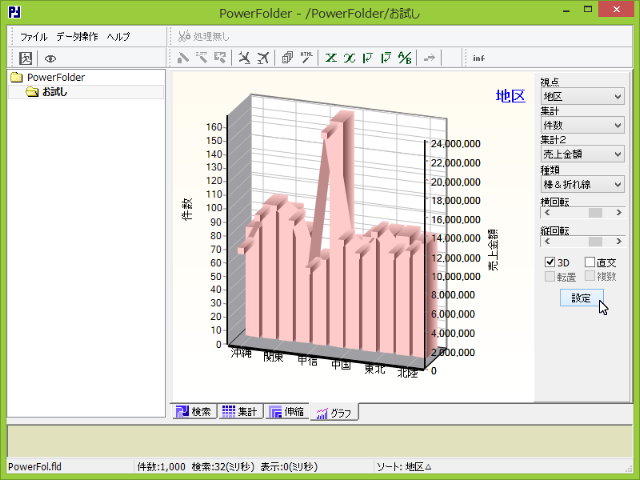Click the 件数:1,000 status text
The width and height of the screenshot is (640, 480).
click(161, 467)
